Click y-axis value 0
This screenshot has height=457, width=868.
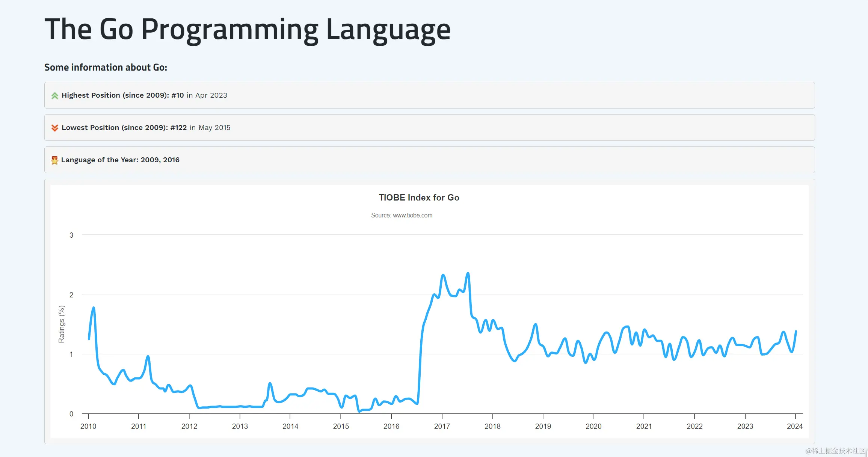[x=71, y=414]
